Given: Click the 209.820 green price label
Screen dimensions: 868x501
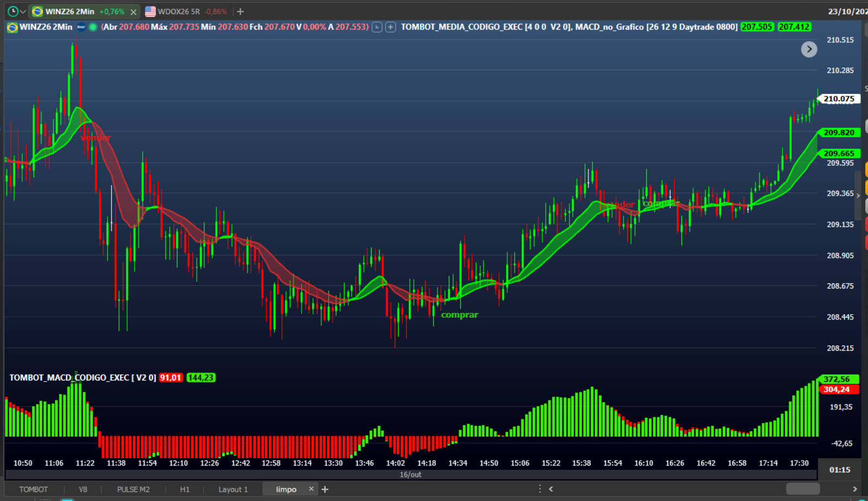Looking at the screenshot, I should tap(839, 132).
